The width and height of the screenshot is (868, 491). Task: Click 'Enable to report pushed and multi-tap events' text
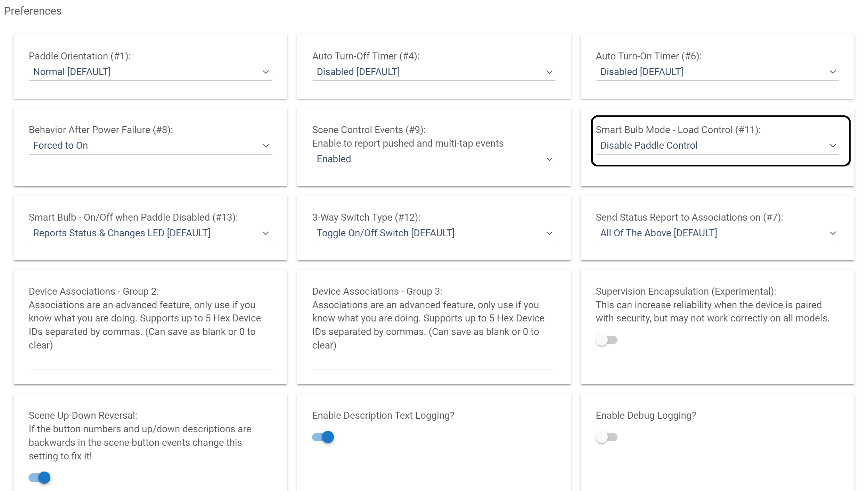coord(408,144)
